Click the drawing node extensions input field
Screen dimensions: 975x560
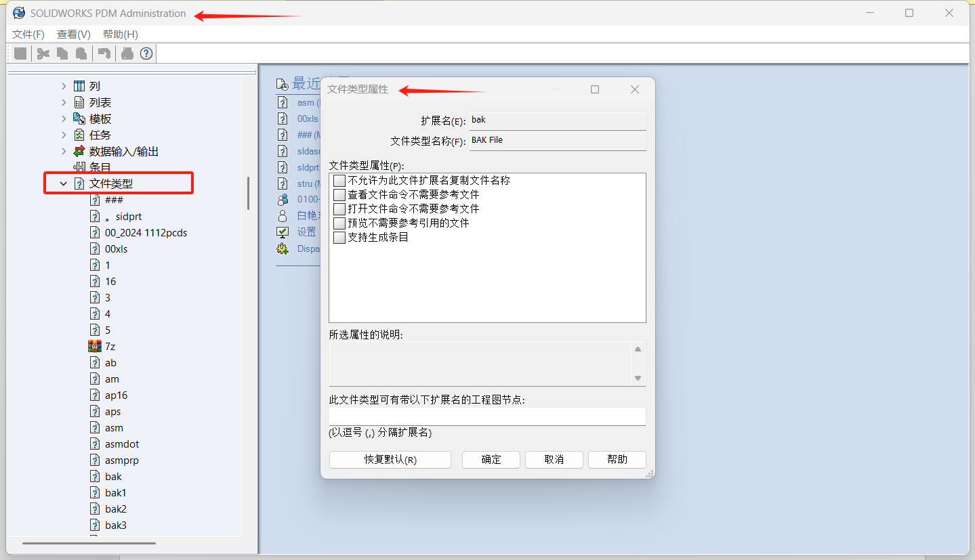[487, 416]
